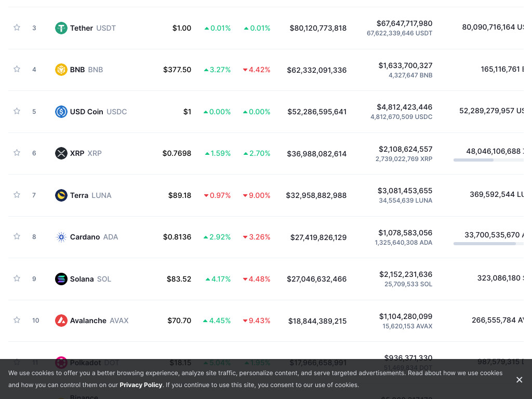The height and width of the screenshot is (399, 532).
Task: Toggle the Solana watchlist star
Action: tap(17, 278)
